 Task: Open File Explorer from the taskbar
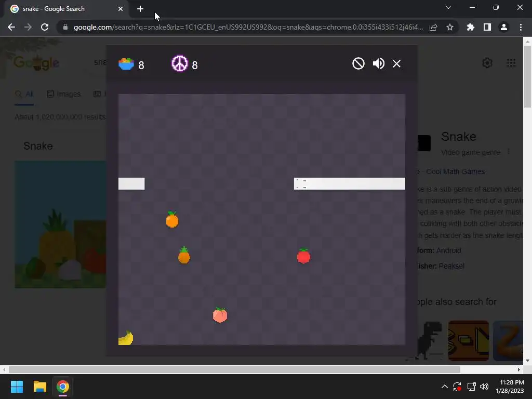[x=39, y=387]
